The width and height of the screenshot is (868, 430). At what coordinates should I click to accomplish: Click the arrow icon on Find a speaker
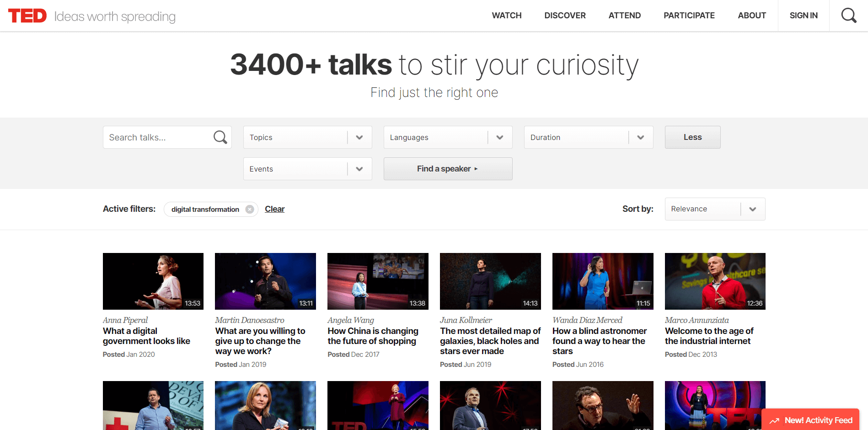tap(477, 169)
